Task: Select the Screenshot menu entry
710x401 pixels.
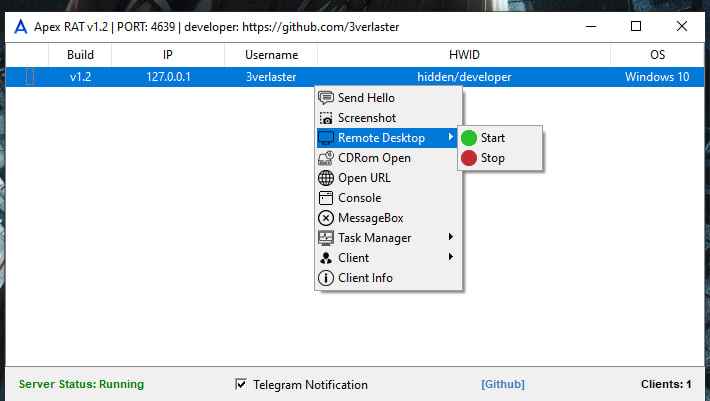Action: coord(389,118)
